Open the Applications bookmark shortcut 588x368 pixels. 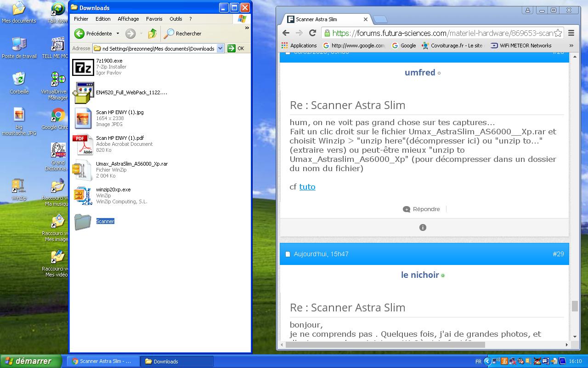pyautogui.click(x=299, y=46)
